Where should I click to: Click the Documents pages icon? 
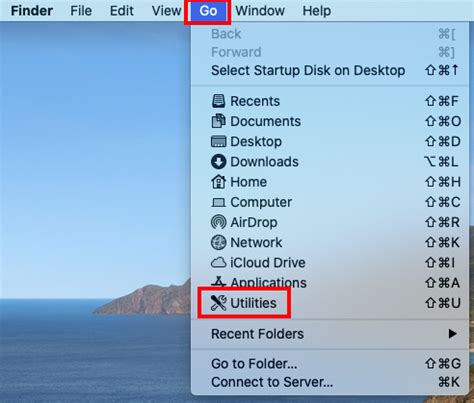pyautogui.click(x=219, y=121)
